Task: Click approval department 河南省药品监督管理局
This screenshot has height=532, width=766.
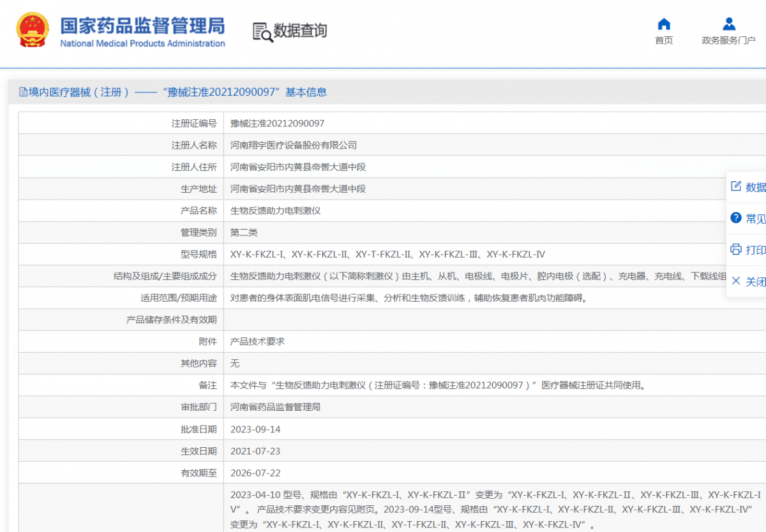Action: coord(275,407)
